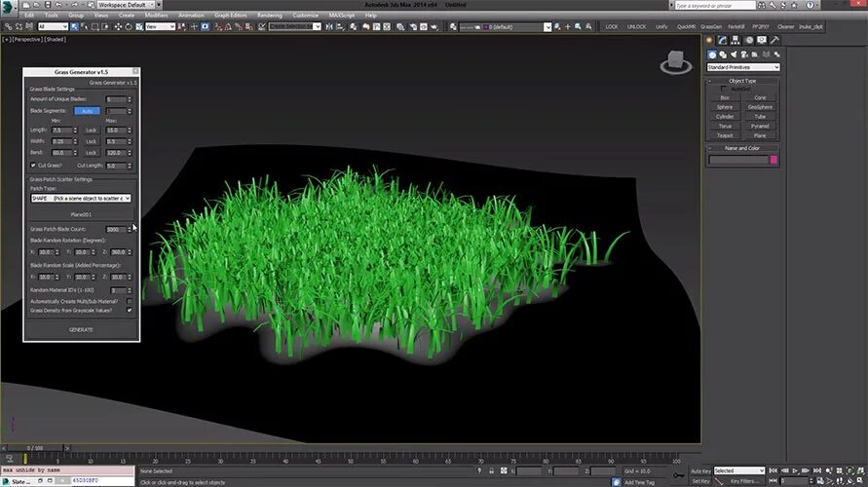Open the Standard Primitives dropdown

(x=743, y=67)
